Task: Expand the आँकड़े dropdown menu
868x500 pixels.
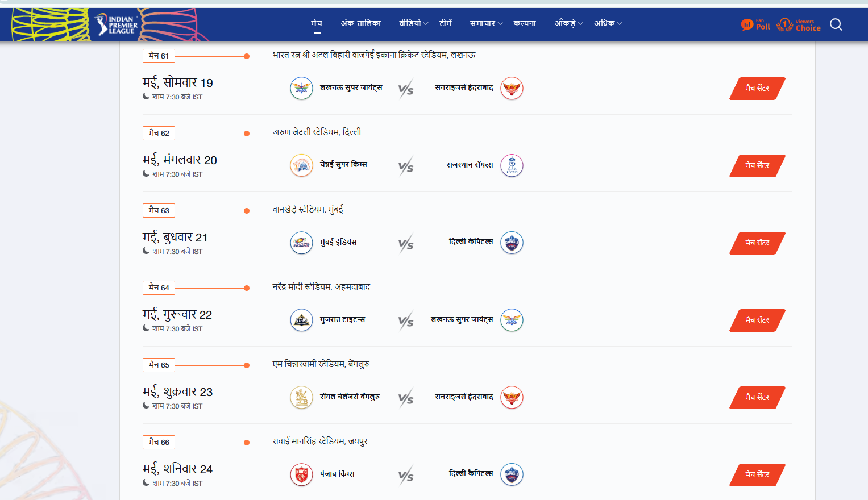Action: (x=568, y=23)
